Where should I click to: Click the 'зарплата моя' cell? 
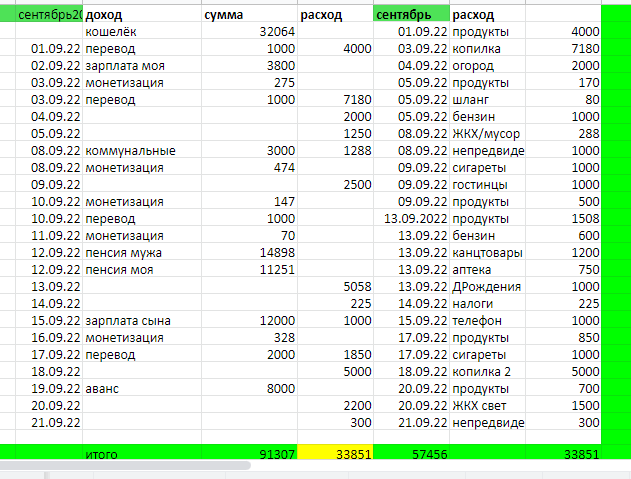(x=142, y=66)
